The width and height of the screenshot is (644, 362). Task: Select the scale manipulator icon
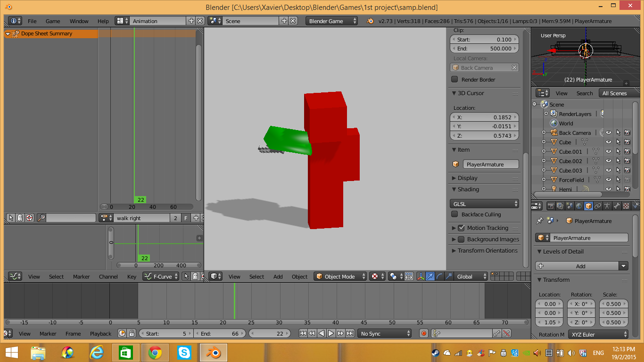pyautogui.click(x=449, y=276)
